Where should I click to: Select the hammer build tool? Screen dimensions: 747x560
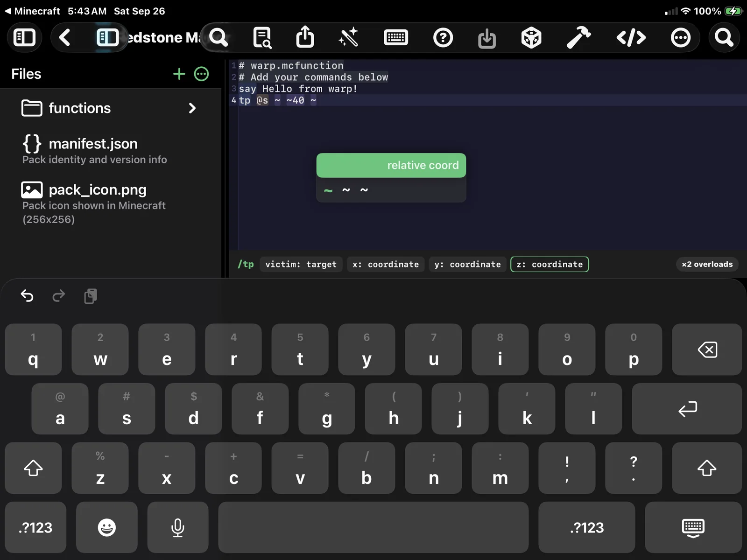[578, 37]
